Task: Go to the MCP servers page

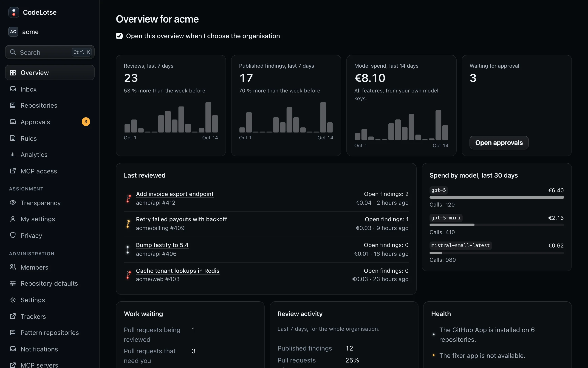Action: 50,365
